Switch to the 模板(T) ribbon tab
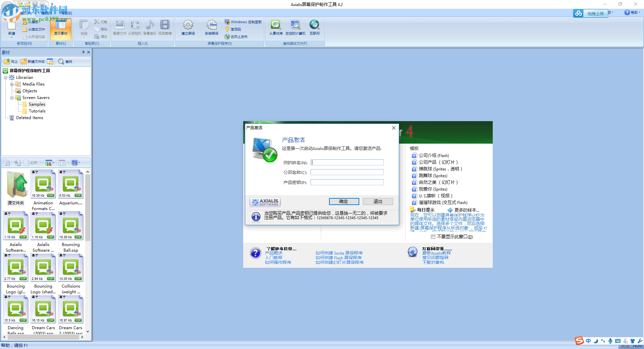The image size is (644, 349). coord(46,13)
